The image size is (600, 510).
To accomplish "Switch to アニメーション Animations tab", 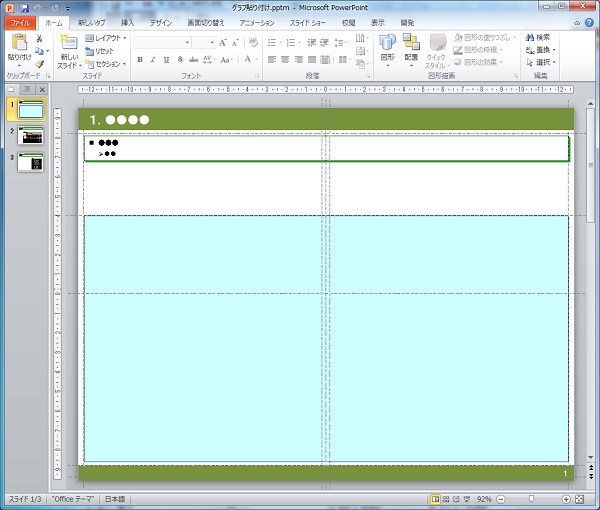I will [257, 23].
